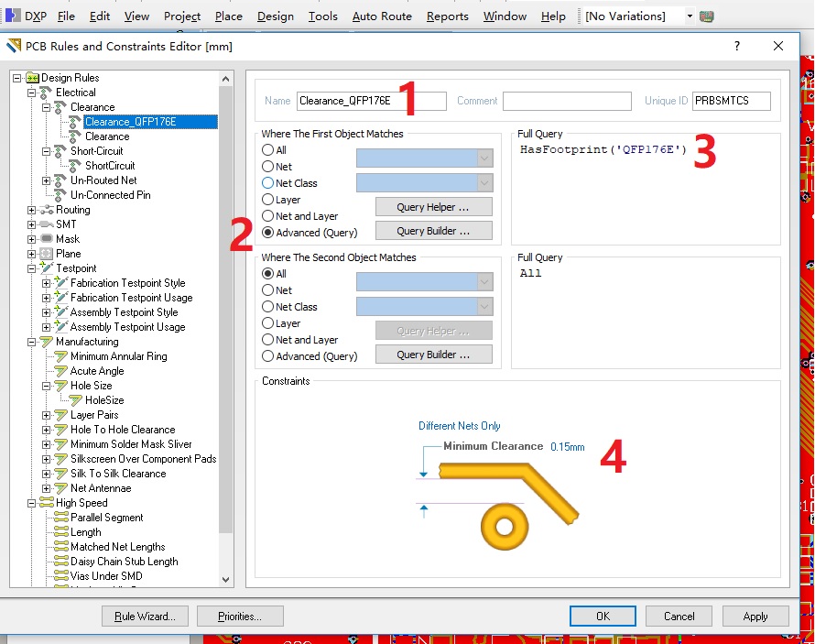Open the No Variations dropdown
This screenshot has height=644, width=815.
point(690,16)
